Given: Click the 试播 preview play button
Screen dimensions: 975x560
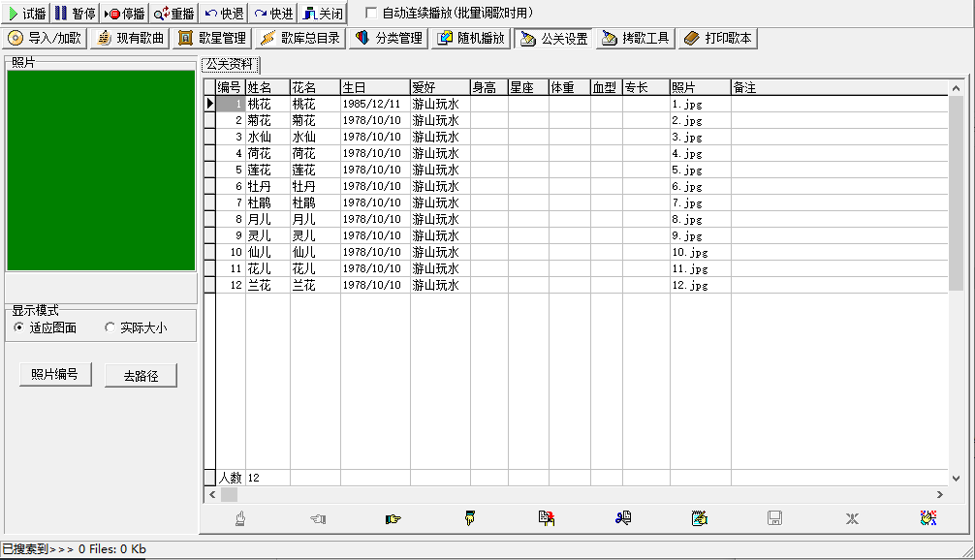Looking at the screenshot, I should 26,13.
